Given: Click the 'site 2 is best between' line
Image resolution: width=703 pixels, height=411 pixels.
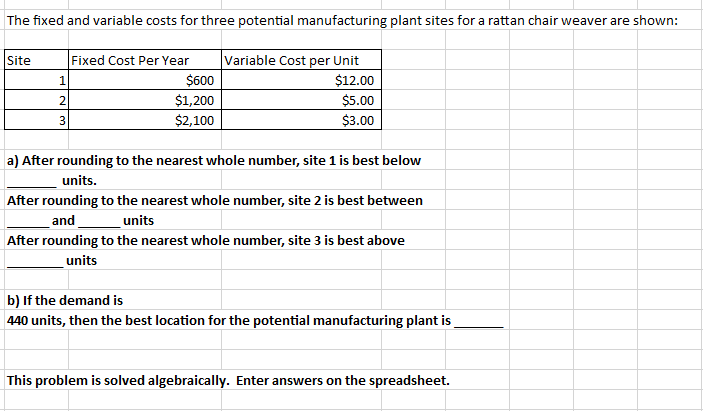Looking at the screenshot, I should point(215,200).
